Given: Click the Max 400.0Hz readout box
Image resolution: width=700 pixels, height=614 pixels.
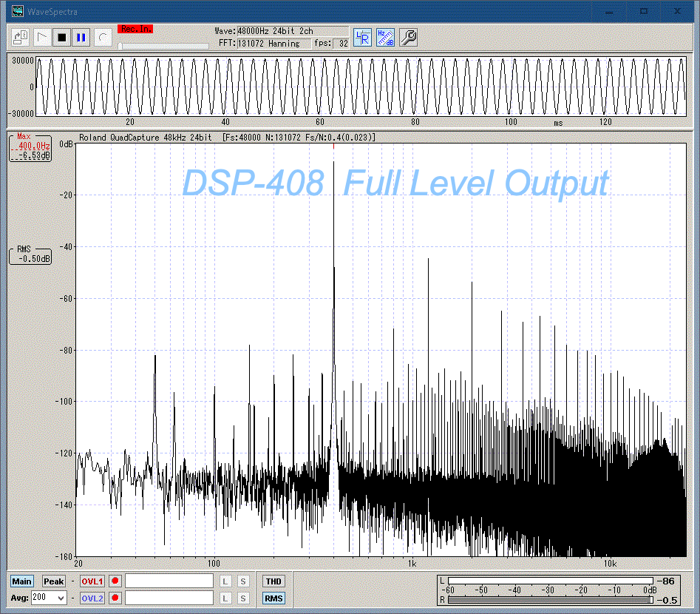Looking at the screenshot, I should point(30,147).
